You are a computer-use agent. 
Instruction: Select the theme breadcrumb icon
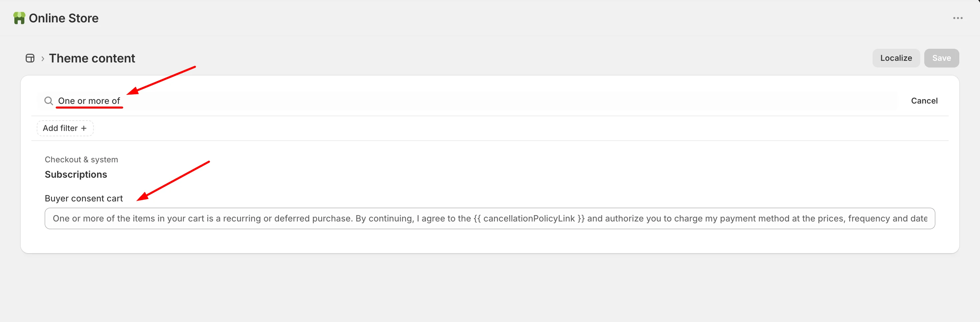click(30, 58)
